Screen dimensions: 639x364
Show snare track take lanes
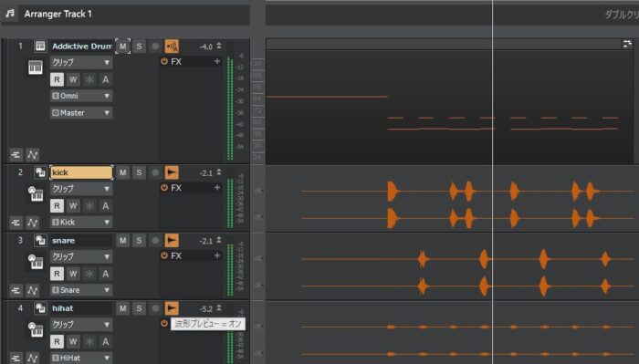16,290
